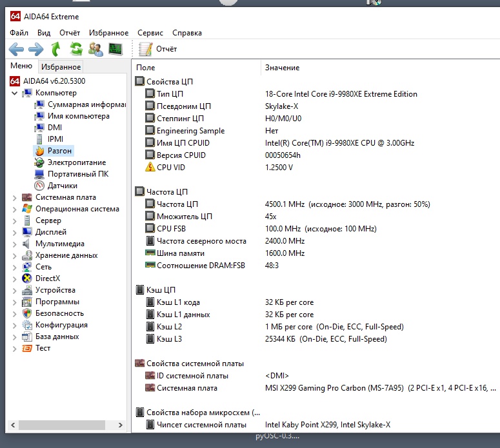
Task: Expand the Сеть node
Action: coord(14,268)
